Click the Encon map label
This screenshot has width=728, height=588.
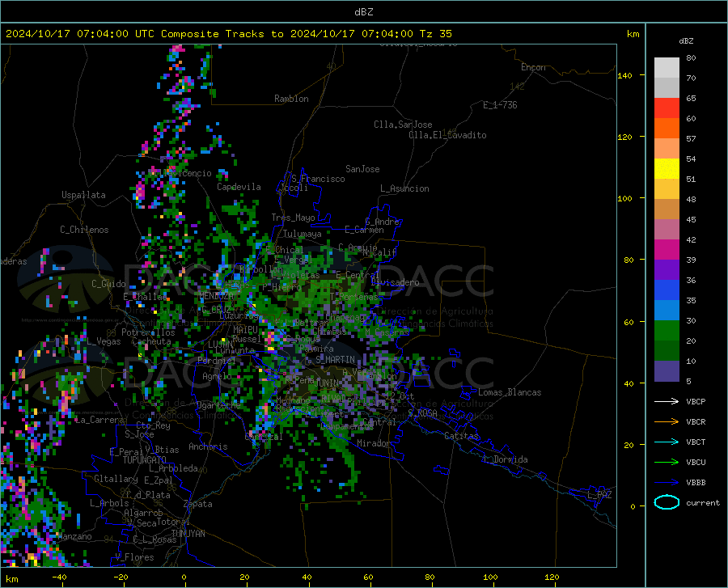(x=533, y=67)
